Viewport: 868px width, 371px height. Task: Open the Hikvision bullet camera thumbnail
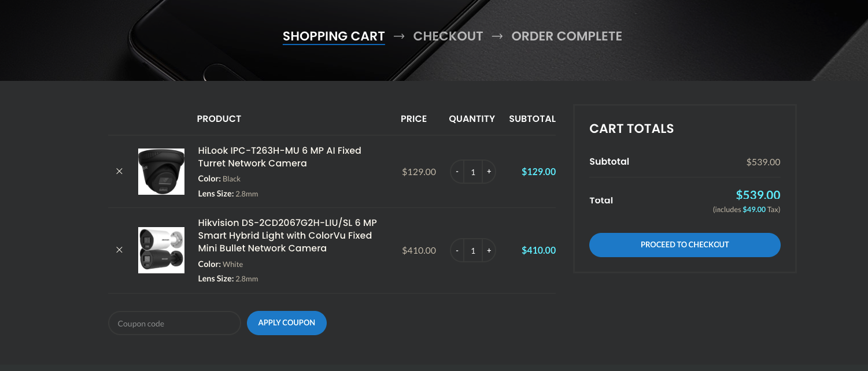coord(161,250)
